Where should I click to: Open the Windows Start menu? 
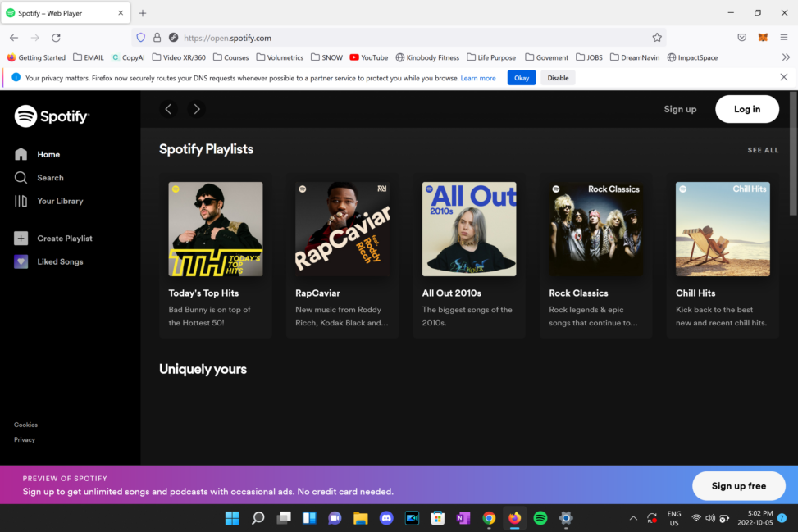(x=232, y=518)
